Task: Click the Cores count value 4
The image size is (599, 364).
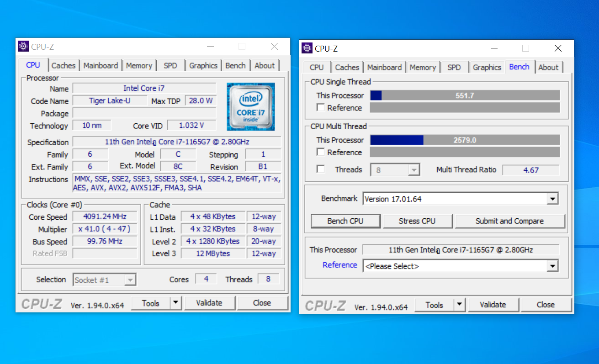Action: coord(206,279)
